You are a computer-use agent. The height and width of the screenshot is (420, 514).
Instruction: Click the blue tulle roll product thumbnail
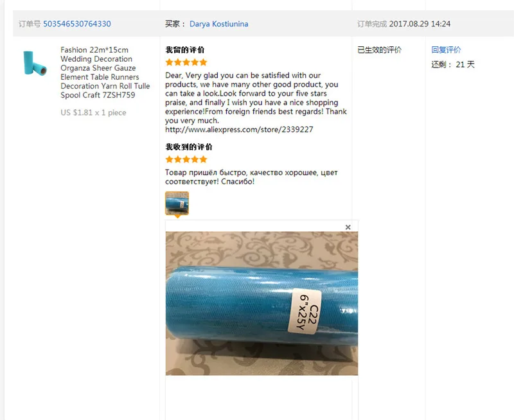point(35,63)
